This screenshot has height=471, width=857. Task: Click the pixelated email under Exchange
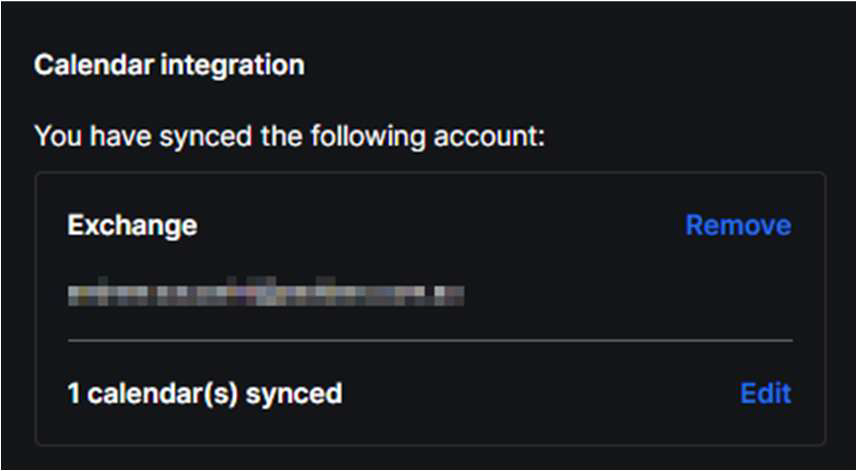point(267,294)
